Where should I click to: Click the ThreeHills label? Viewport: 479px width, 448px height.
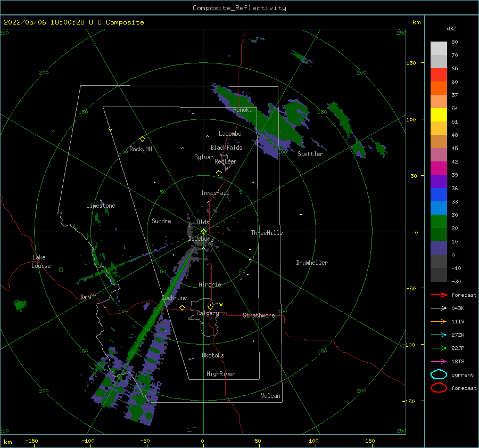[x=267, y=233]
